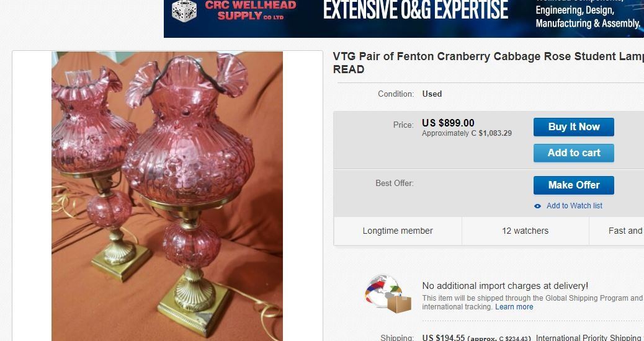Image resolution: width=644 pixels, height=341 pixels.
Task: Click the eye icon beside Watch list
Action: pos(537,206)
